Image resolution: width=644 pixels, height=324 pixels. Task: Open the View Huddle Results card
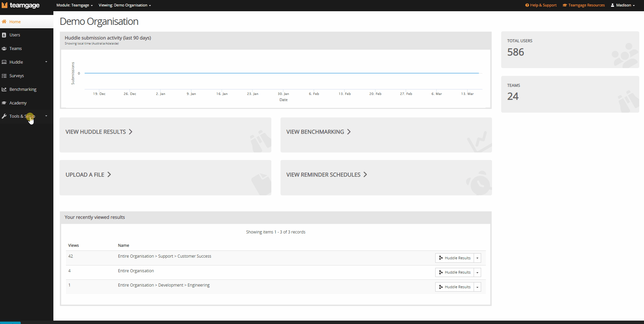[x=165, y=135]
